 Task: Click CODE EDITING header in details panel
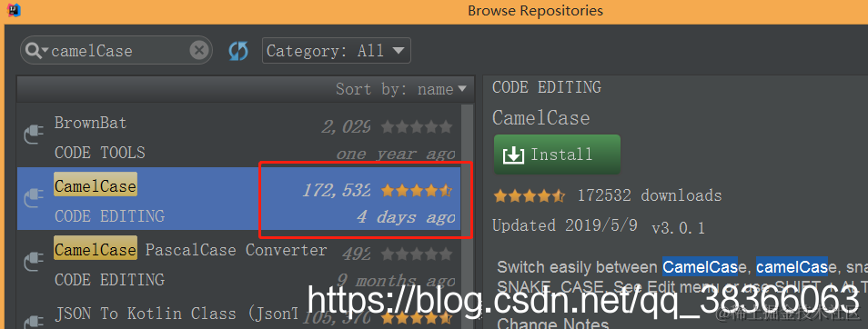[x=547, y=87]
